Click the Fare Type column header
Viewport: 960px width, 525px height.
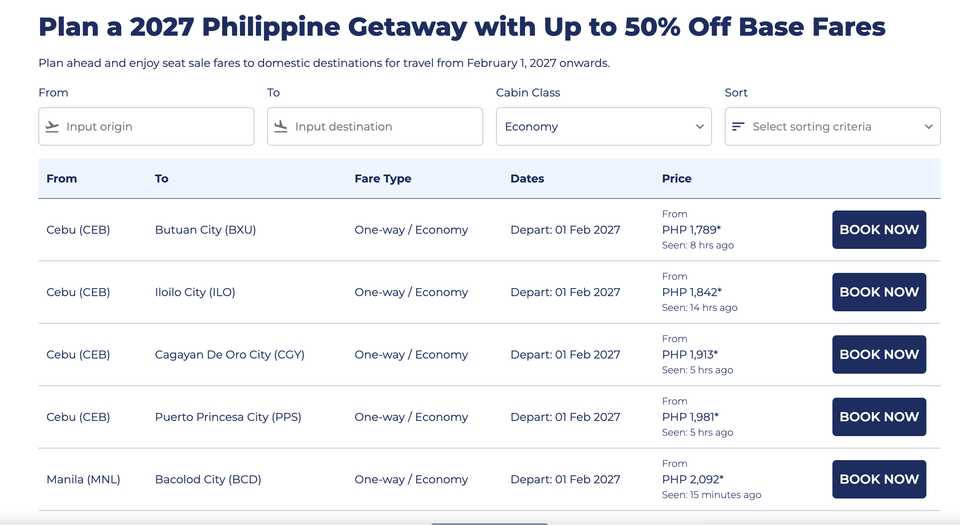click(383, 179)
